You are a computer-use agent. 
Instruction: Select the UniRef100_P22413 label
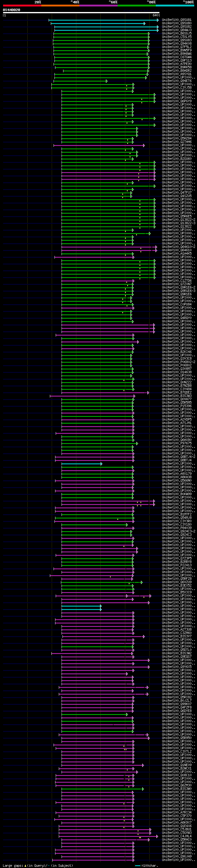click(x=177, y=565)
